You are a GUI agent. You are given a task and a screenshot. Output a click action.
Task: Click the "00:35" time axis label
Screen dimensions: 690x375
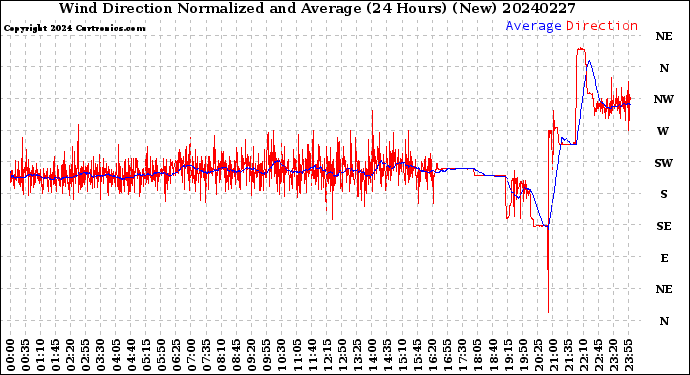pos(26,355)
